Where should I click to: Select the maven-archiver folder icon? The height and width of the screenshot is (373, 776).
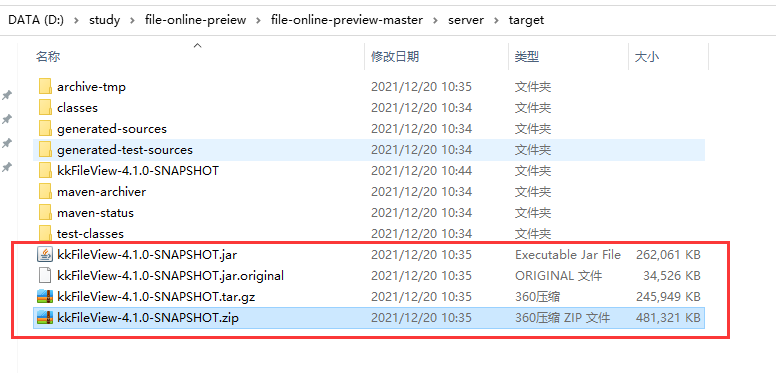pyautogui.click(x=45, y=191)
